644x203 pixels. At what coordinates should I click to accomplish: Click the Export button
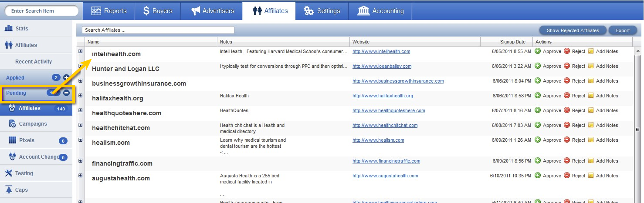click(x=623, y=30)
